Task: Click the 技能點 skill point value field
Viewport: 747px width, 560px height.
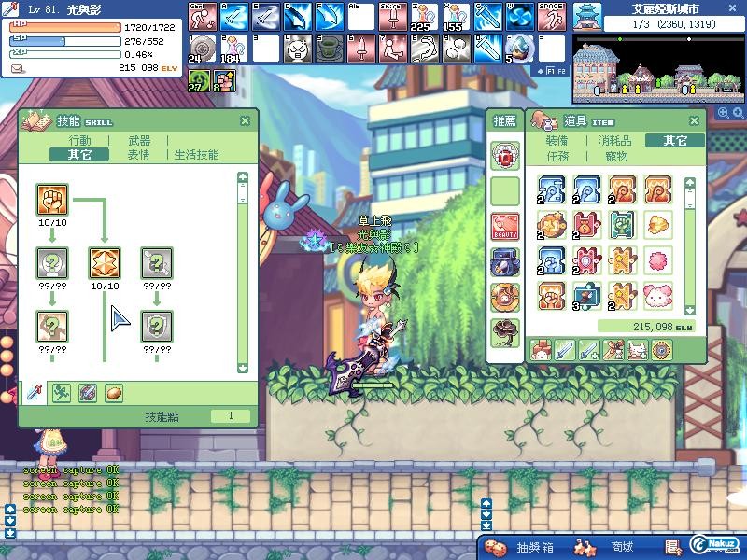Action: [231, 415]
